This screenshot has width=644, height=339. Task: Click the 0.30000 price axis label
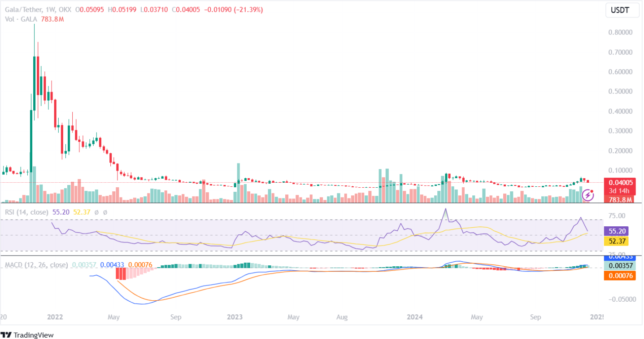point(621,131)
